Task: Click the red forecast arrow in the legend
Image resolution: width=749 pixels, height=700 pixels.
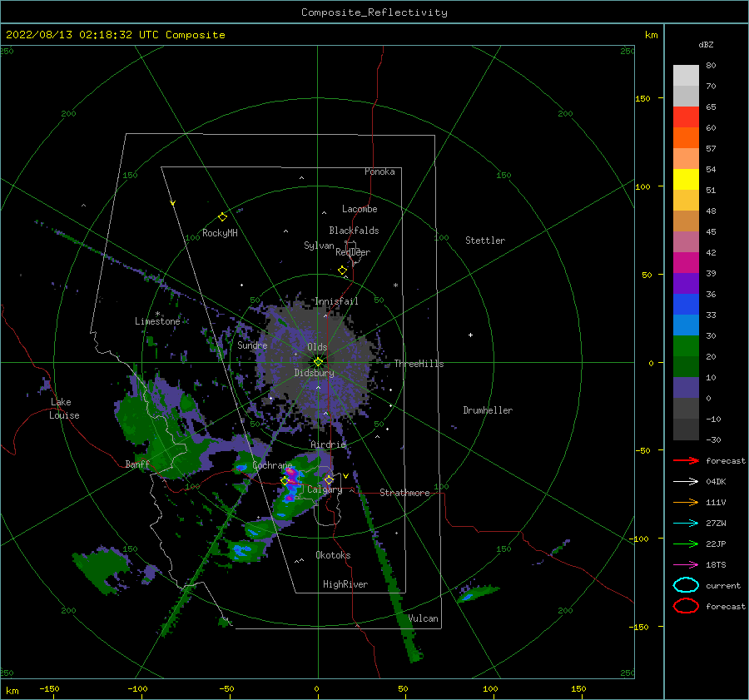Action: [686, 460]
